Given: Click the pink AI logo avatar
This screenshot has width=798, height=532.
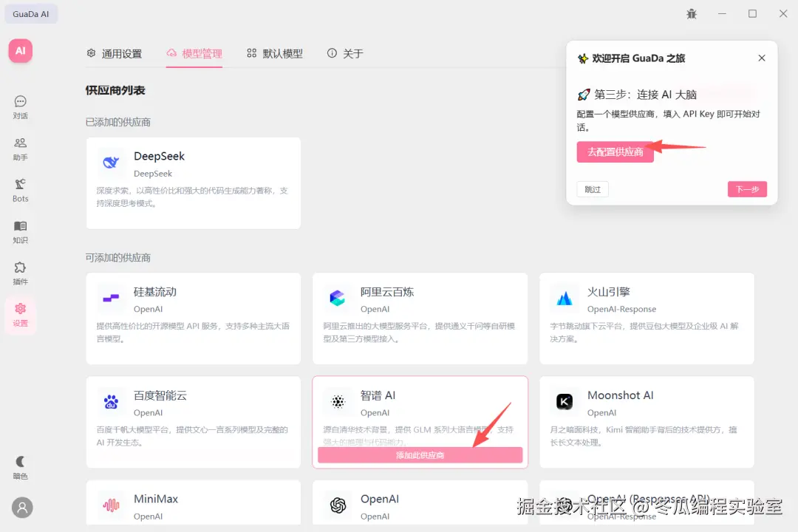Looking at the screenshot, I should tap(21, 51).
